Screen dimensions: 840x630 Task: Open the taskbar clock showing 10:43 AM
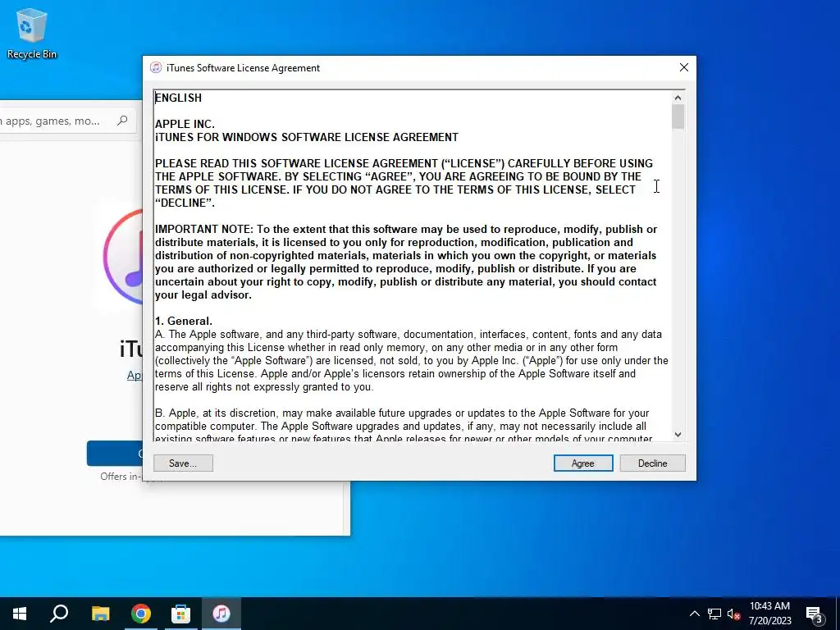[x=769, y=614]
